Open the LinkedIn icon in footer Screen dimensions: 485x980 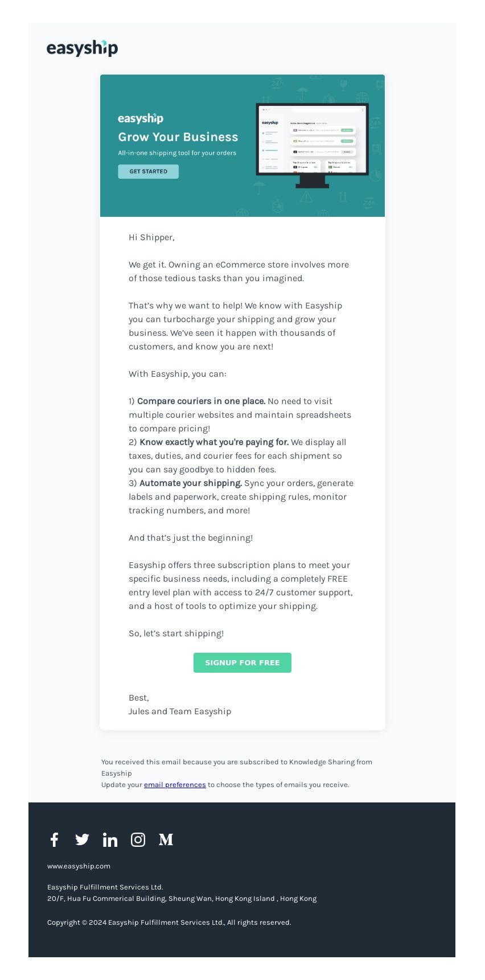110,839
